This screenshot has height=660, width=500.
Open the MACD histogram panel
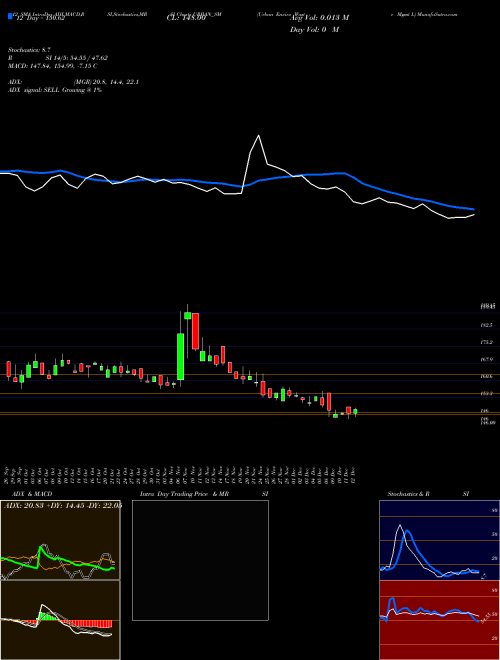(x=60, y=620)
